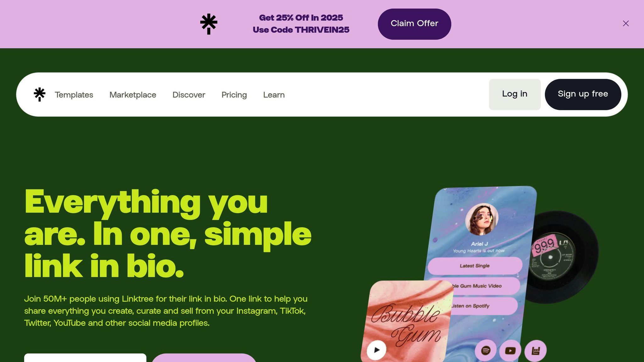Image resolution: width=644 pixels, height=362 pixels.
Task: Click Ariel J's profile avatar
Action: pos(482,219)
